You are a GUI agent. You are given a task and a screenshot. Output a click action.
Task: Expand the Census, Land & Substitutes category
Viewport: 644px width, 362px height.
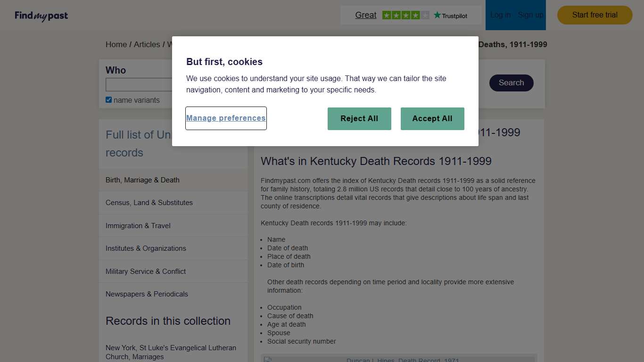click(x=149, y=202)
